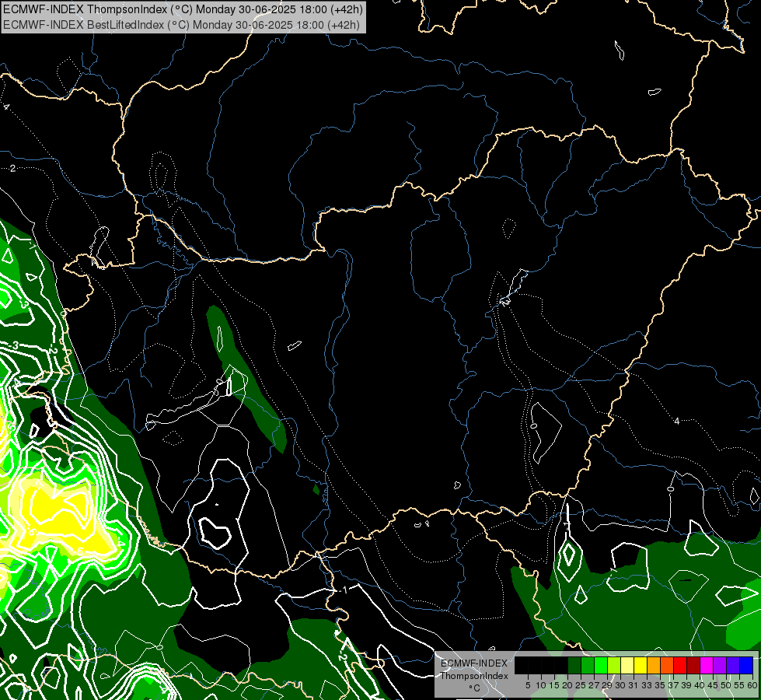761x700 pixels.
Task: Select the dark green 20–25 legend swatch
Action: coord(574,665)
